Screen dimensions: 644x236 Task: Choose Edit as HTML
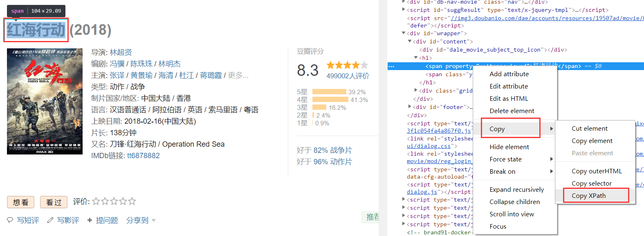pyautogui.click(x=509, y=98)
